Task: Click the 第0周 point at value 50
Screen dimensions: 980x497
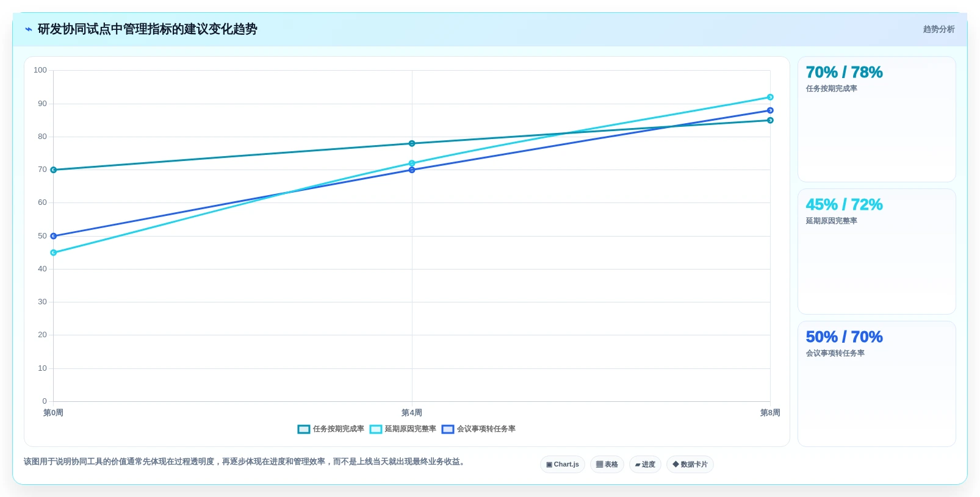Action: click(54, 236)
